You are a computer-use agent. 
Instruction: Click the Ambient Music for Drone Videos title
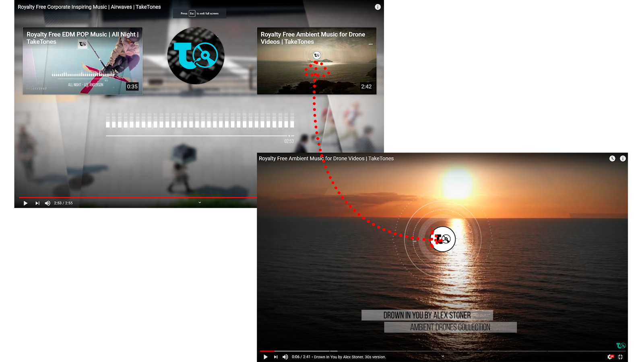326,158
